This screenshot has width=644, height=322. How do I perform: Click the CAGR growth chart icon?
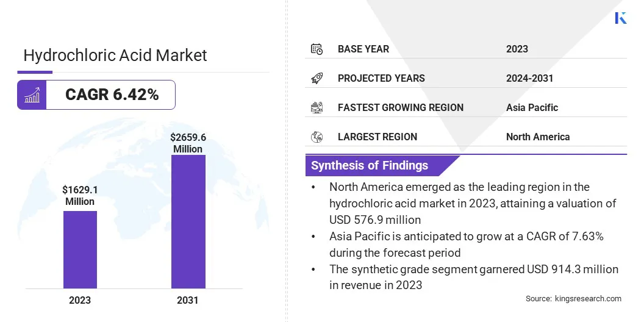(32, 95)
